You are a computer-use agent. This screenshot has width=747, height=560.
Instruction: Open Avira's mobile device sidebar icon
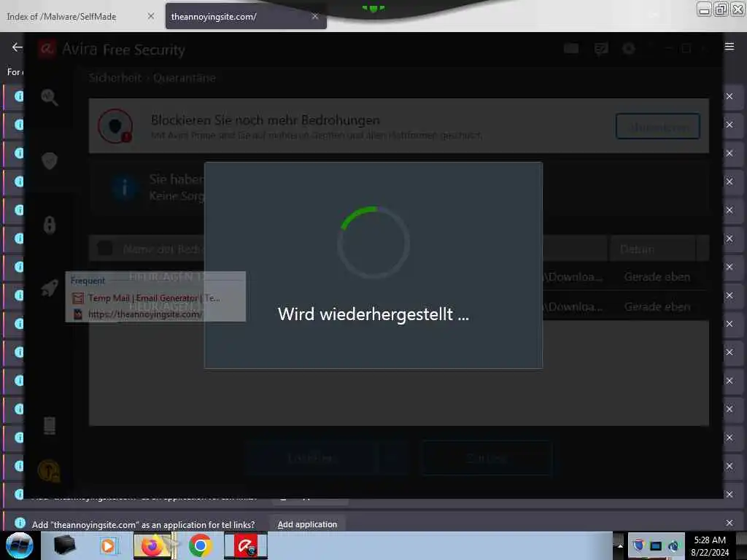pyautogui.click(x=50, y=425)
